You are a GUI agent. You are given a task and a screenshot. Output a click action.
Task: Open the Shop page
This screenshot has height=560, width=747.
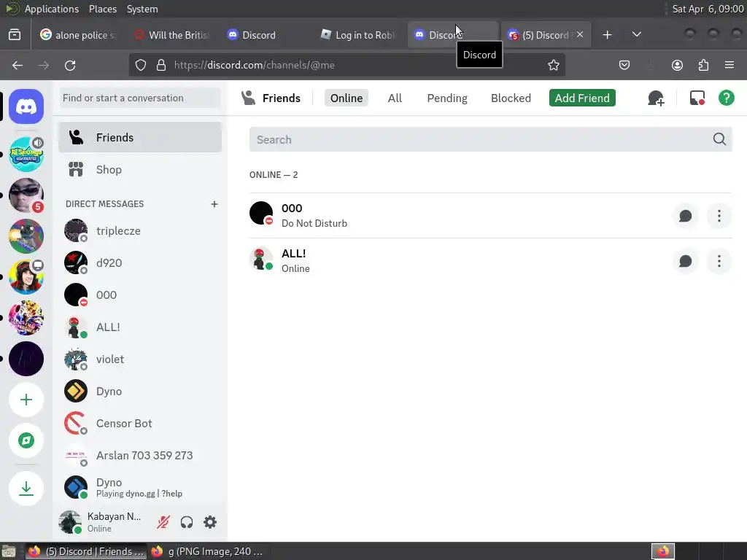140,169
